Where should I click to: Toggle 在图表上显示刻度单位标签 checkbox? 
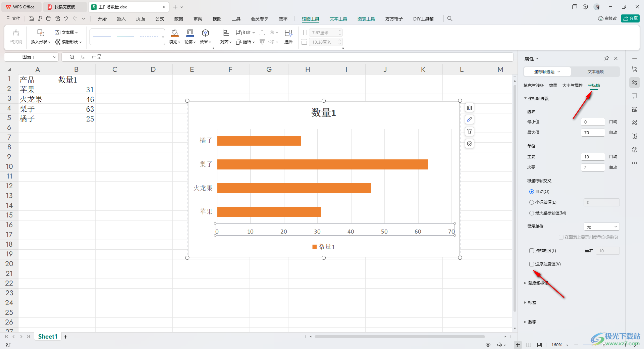[561, 237]
